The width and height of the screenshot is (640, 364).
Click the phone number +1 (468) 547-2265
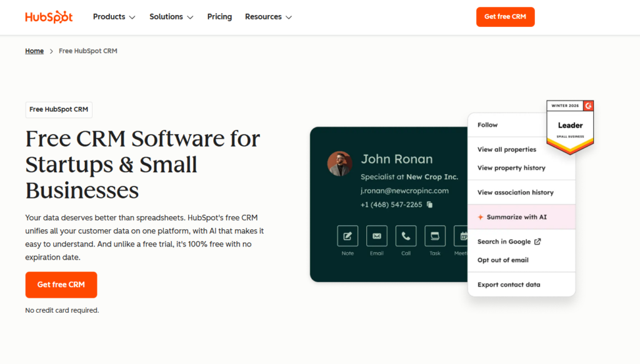pos(391,205)
